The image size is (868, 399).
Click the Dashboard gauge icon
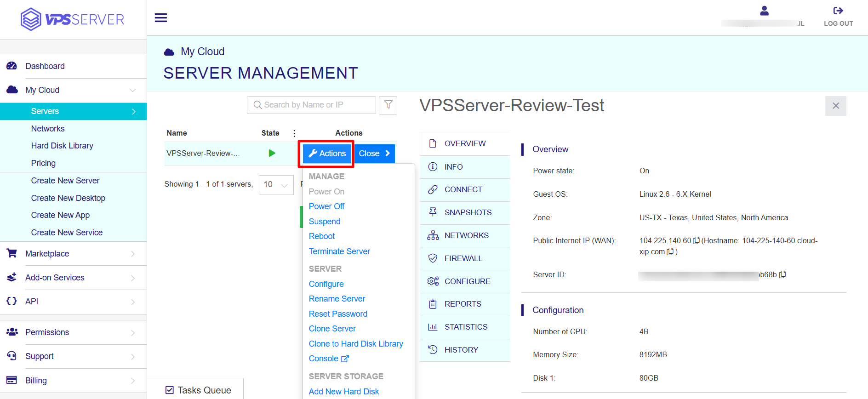12,66
